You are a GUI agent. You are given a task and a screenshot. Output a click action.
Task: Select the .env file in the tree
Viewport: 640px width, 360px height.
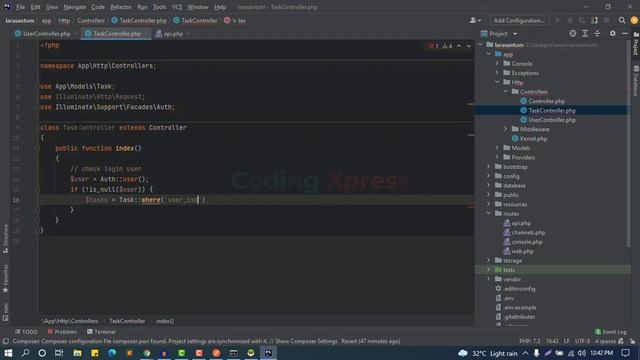(509, 298)
